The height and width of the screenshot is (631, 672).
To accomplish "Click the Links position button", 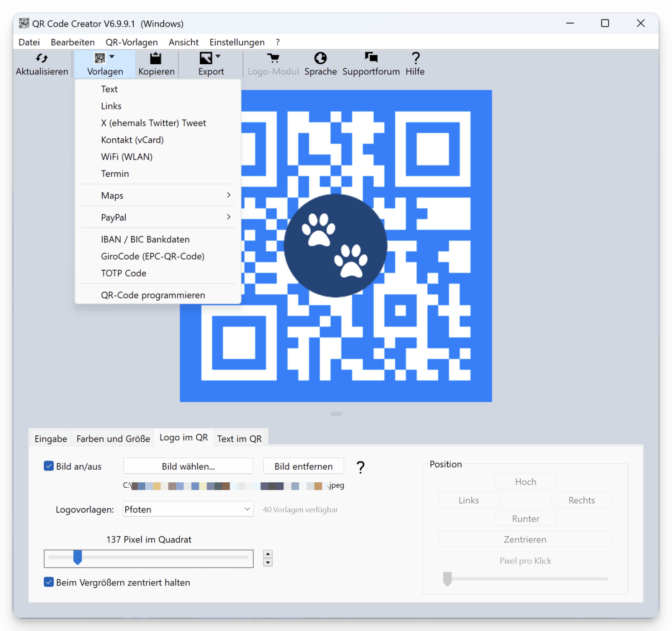I will point(469,500).
